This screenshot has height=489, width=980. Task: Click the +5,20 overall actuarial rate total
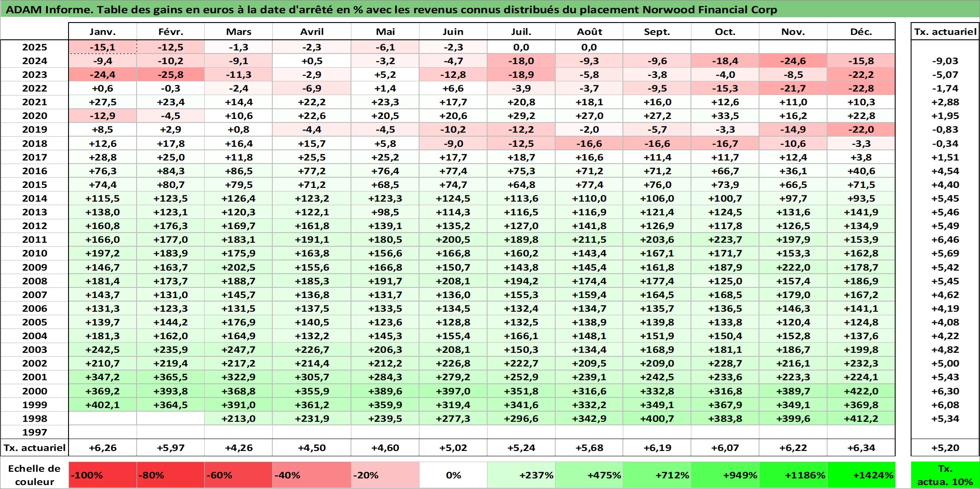click(945, 447)
